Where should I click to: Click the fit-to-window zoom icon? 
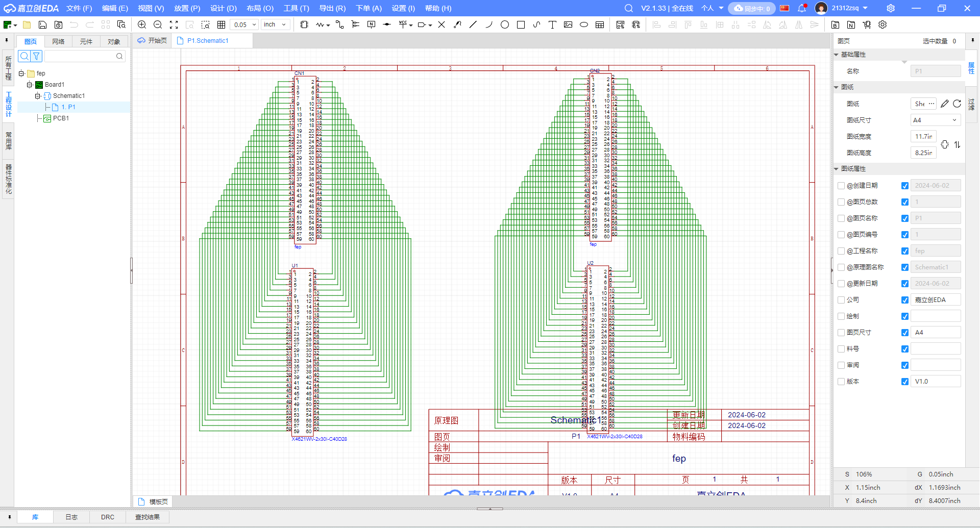[x=174, y=24]
